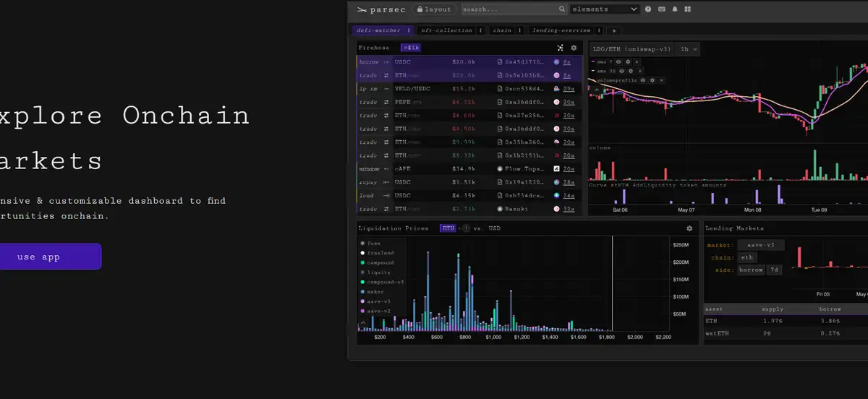The height and width of the screenshot is (399, 868).
Task: Toggle sma 20 visibility eye
Action: click(x=621, y=71)
